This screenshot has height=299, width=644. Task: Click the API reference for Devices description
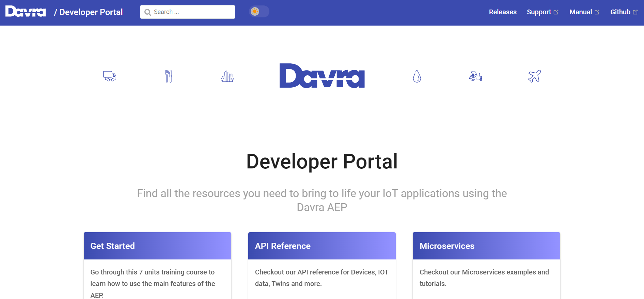coord(322,278)
